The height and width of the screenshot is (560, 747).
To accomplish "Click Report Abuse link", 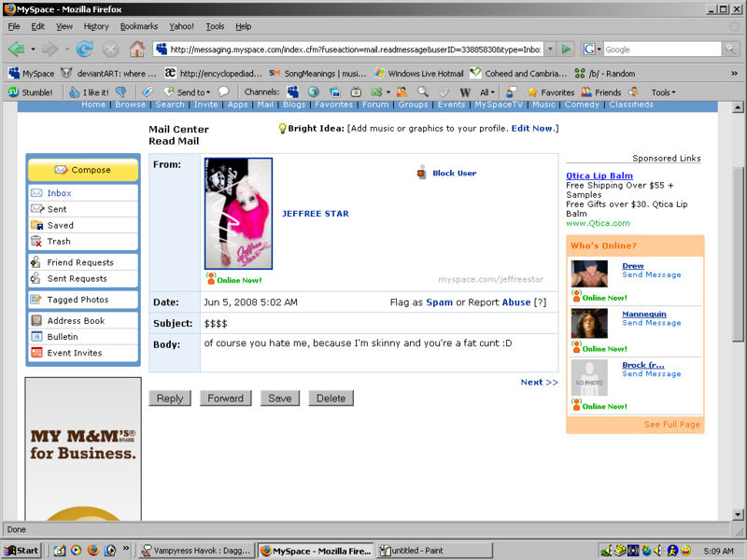I will [516, 301].
